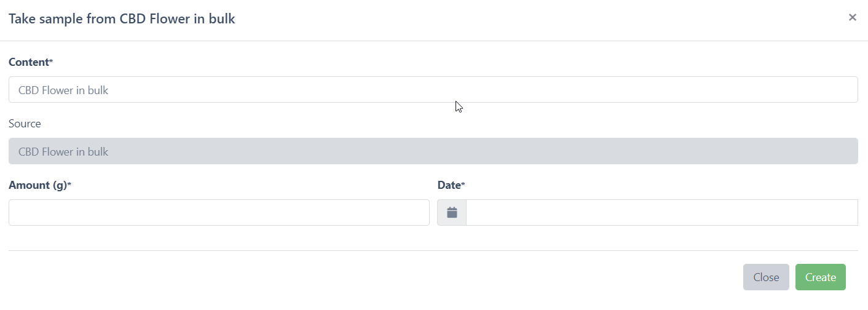Open the calendar date picker icon
868x310 pixels.
click(452, 213)
